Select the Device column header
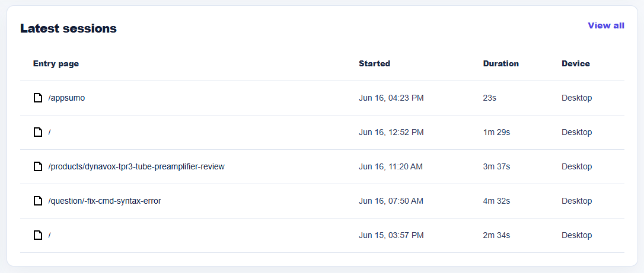 (x=575, y=63)
